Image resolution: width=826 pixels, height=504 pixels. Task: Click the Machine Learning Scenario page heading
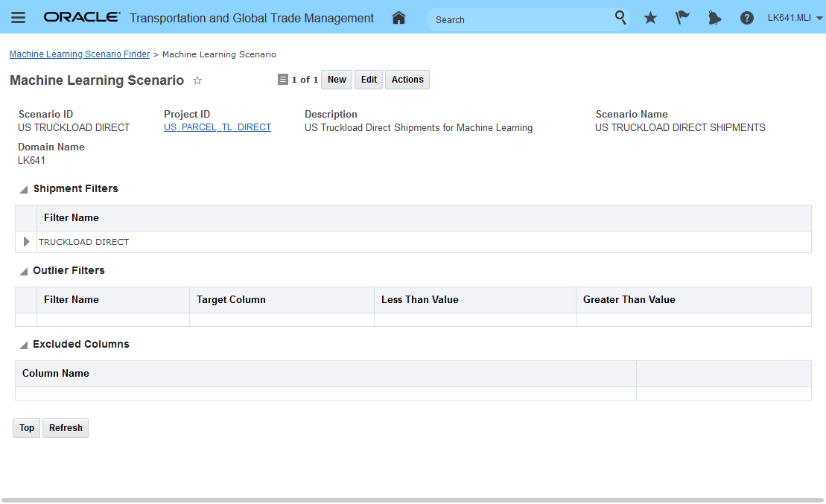(x=97, y=80)
